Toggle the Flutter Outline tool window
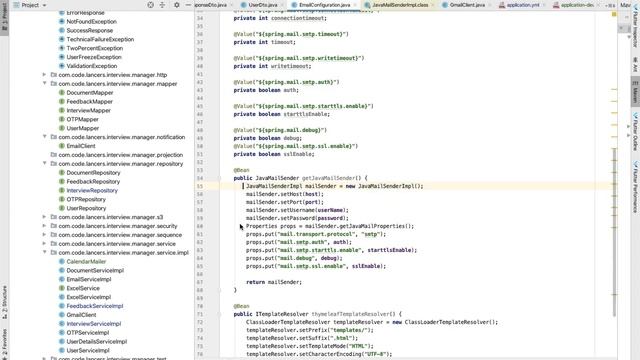Screen dimensions: 640x360 click(x=635, y=131)
